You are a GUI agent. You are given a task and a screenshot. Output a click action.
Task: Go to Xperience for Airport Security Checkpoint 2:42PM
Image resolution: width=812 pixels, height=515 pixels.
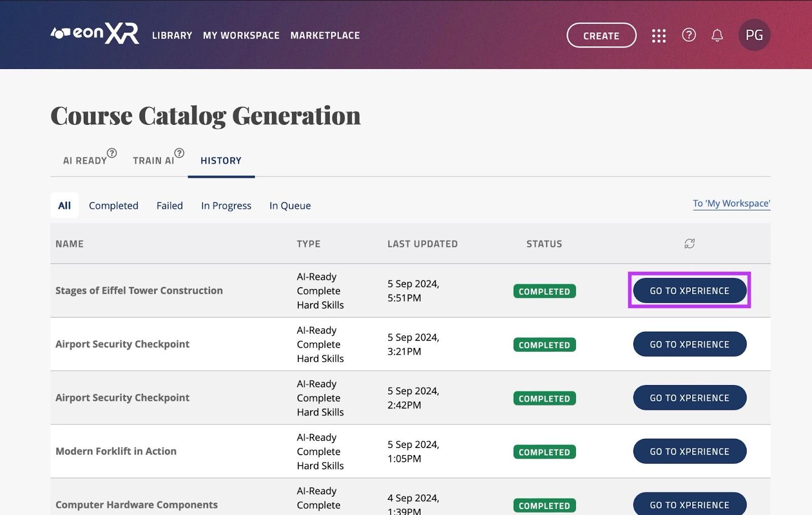pyautogui.click(x=690, y=398)
